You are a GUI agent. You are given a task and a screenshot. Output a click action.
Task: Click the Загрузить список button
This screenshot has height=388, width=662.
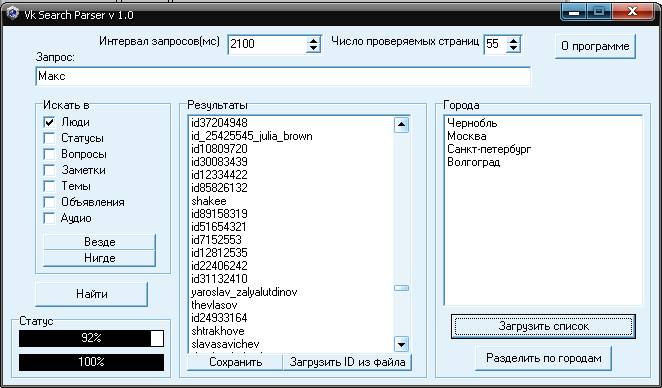tap(543, 326)
